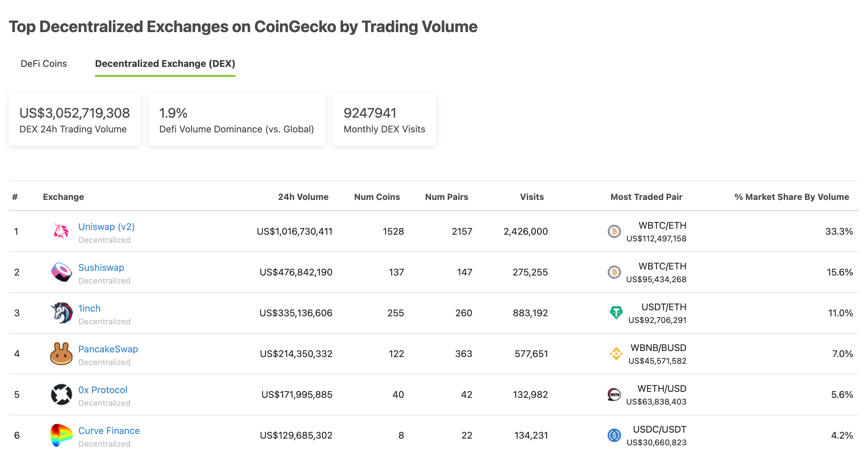The width and height of the screenshot is (868, 454).
Task: Sort by the Exchange column header
Action: point(63,197)
